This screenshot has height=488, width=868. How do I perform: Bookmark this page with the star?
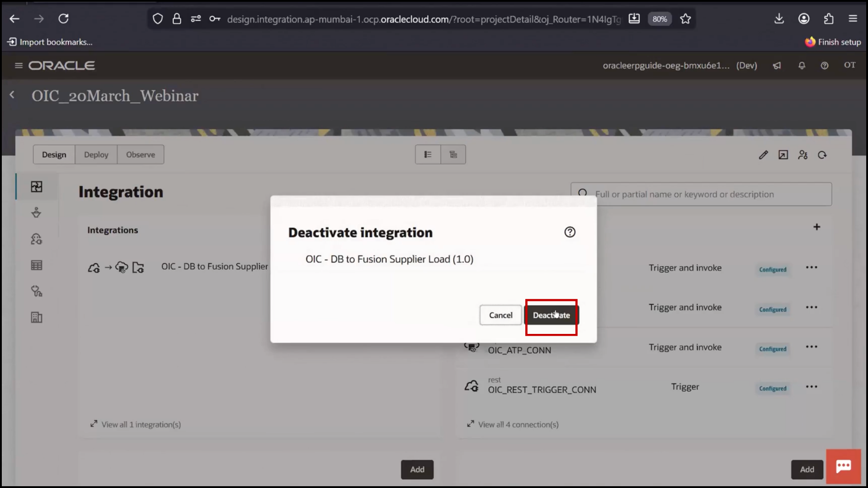[685, 19]
